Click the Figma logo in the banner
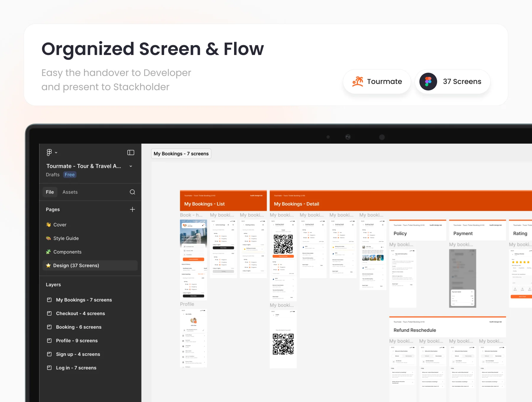Viewport: 532px width, 402px height. click(x=428, y=82)
